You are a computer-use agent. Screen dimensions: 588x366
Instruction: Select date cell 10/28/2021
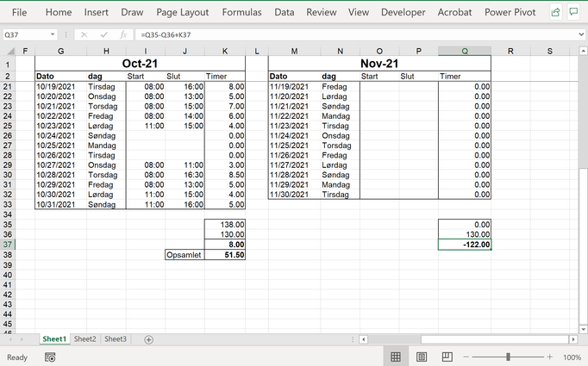tap(60, 175)
